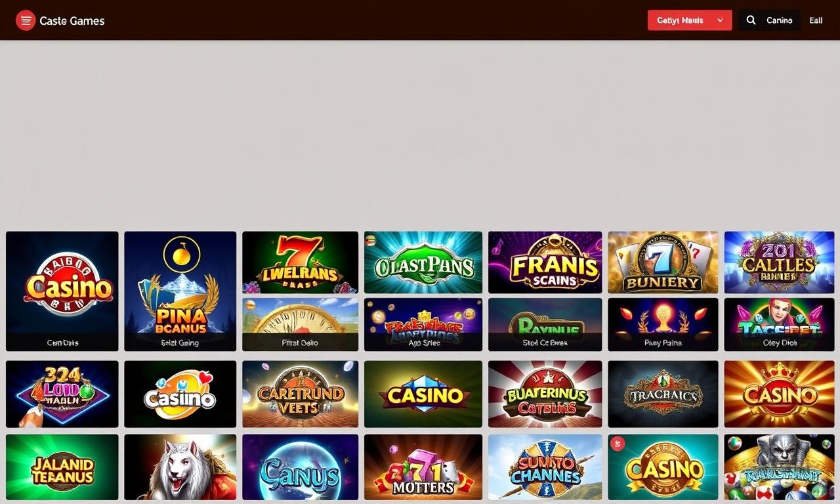Open the red Casino chip game tile
Screen dimensions: 840x504
click(62, 291)
